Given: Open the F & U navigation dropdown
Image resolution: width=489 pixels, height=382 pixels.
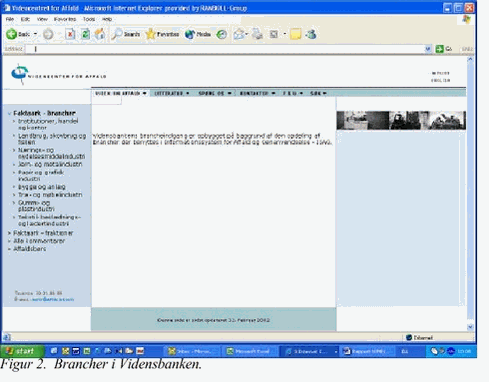Looking at the screenshot, I should tap(293, 93).
